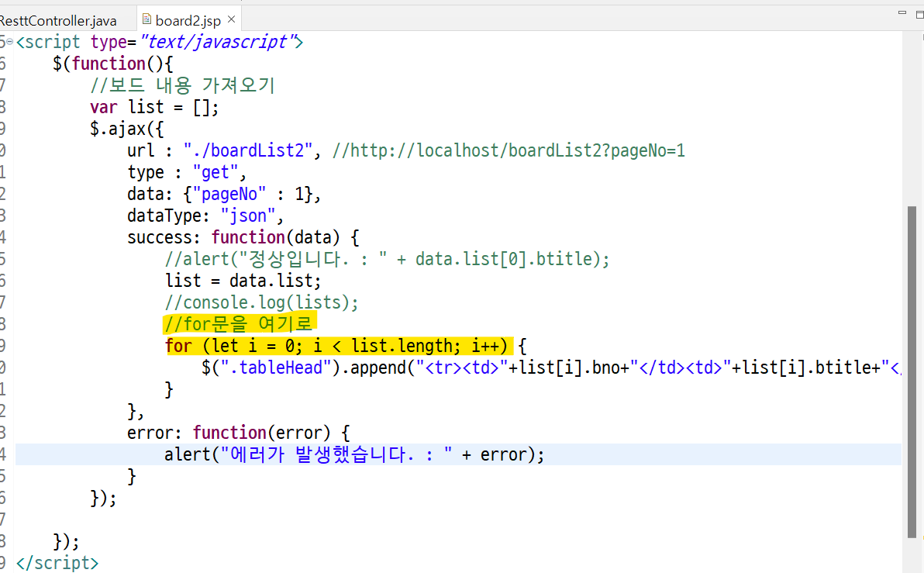Click the 'list = data.list;' line
Screen dimensions: 924x573
[243, 281]
